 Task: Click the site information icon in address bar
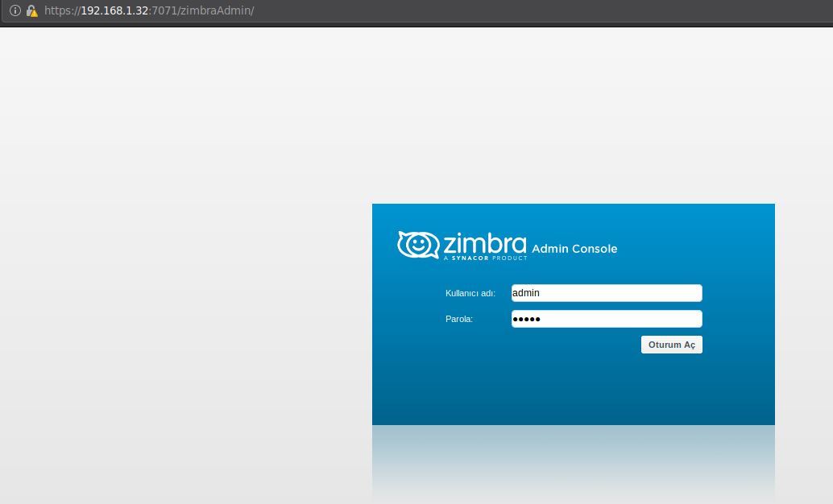point(15,10)
